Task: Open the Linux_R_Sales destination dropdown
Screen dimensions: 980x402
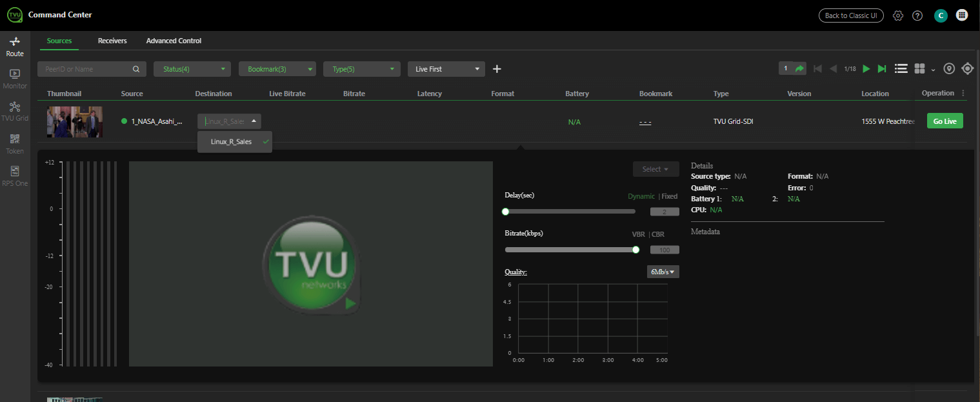Action: tap(229, 121)
